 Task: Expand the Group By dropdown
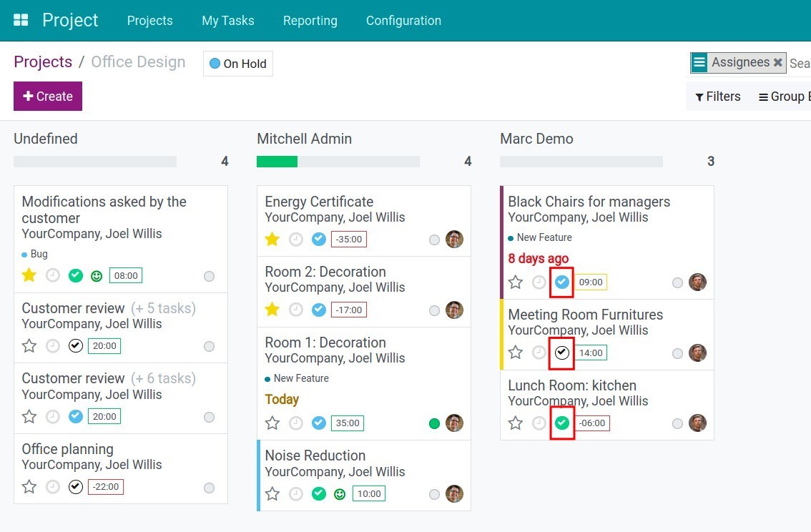785,97
